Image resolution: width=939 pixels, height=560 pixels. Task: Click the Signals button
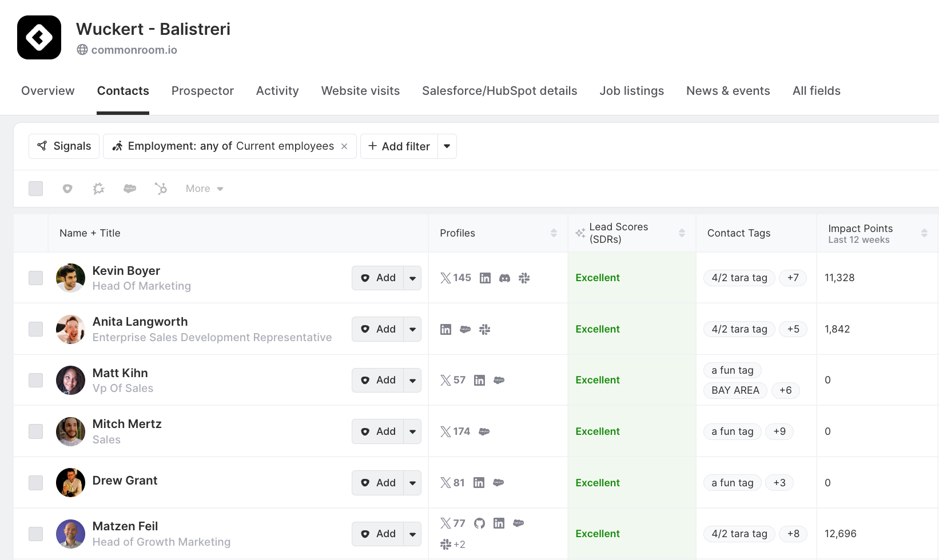click(x=64, y=146)
